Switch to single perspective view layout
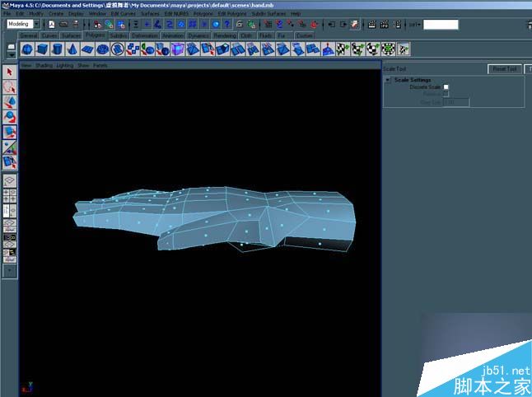532x397 pixels. (10, 181)
